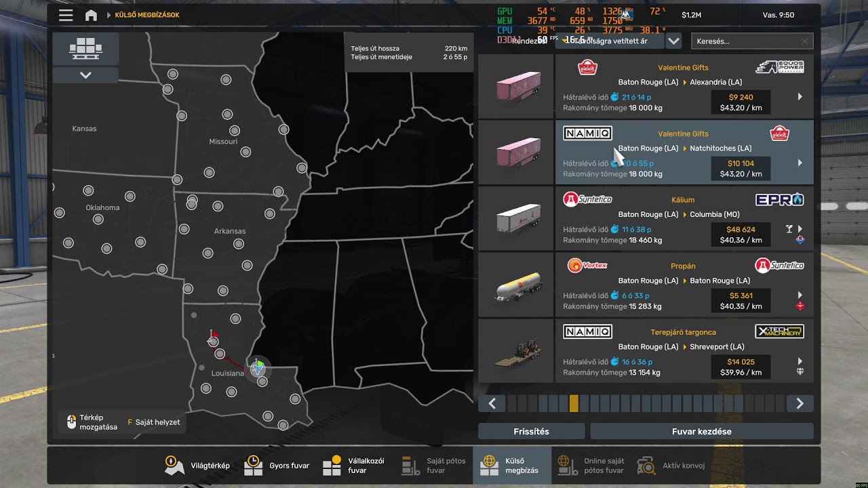Select the highlighted yellow page segment
This screenshot has width=868, height=488.
[574, 403]
